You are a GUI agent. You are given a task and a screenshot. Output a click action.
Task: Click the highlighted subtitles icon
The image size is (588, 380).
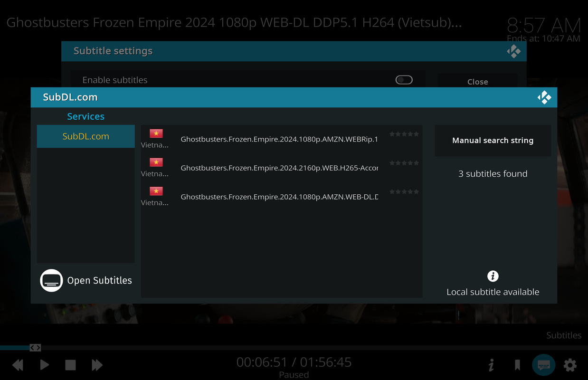[544, 365]
